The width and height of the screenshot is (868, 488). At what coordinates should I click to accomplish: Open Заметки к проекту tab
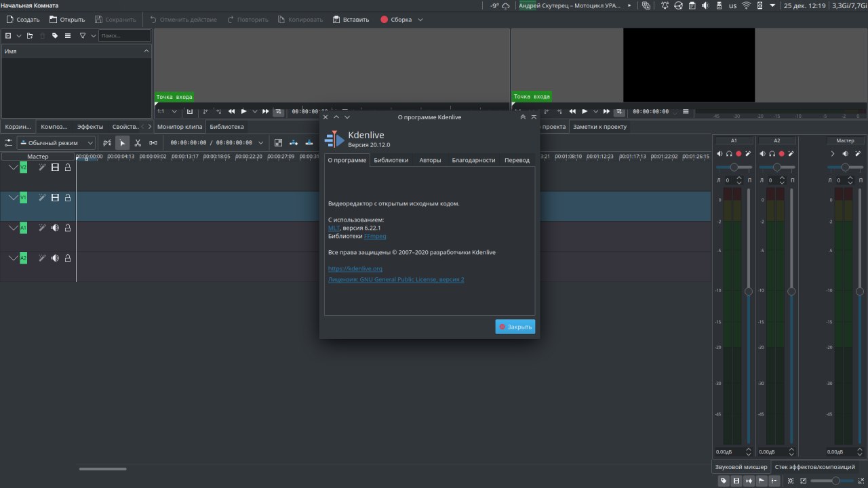click(x=600, y=127)
